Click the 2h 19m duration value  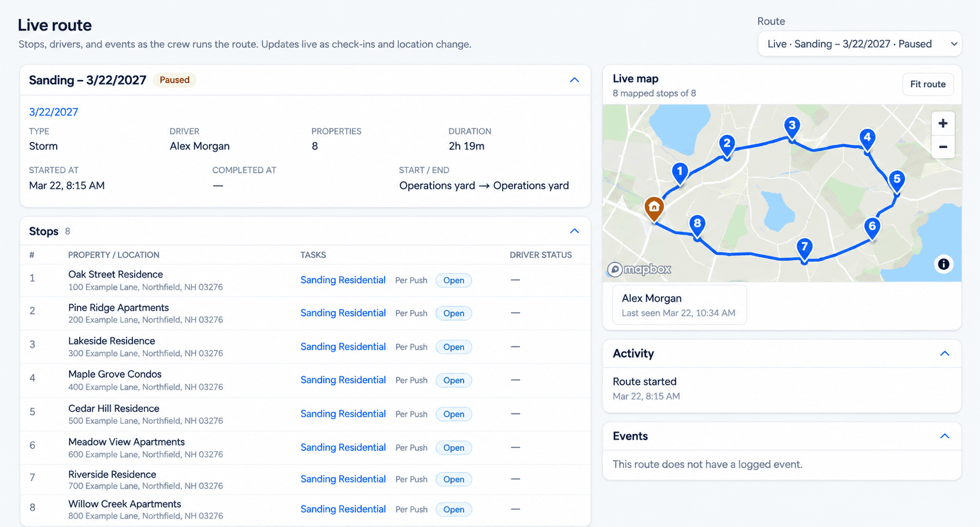466,146
